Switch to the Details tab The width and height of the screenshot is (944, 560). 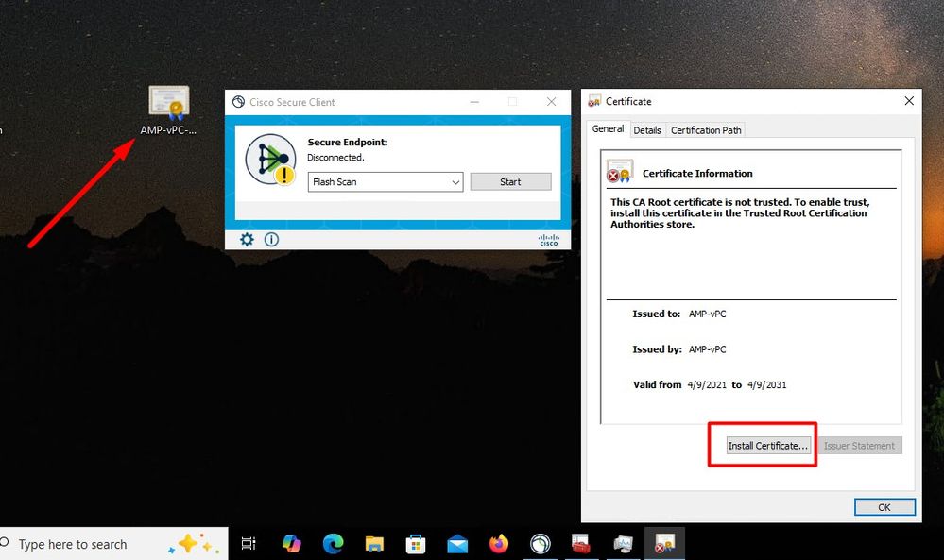(x=647, y=130)
